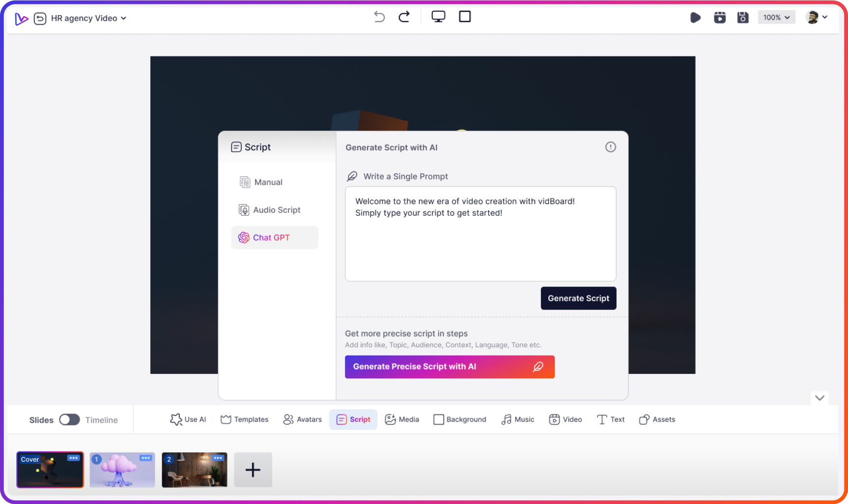The height and width of the screenshot is (504, 848).
Task: Click the Redo icon
Action: 404,16
